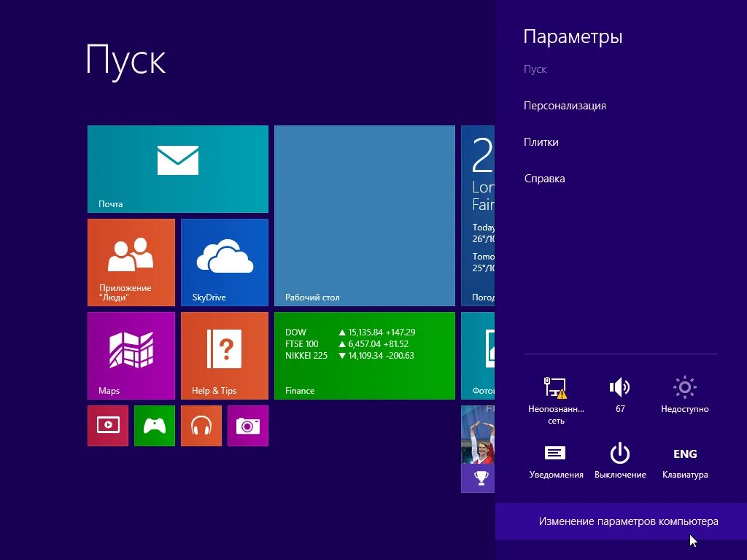Viewport: 747px width, 560px height.
Task: Launch the Camera small tile
Action: pos(248,426)
